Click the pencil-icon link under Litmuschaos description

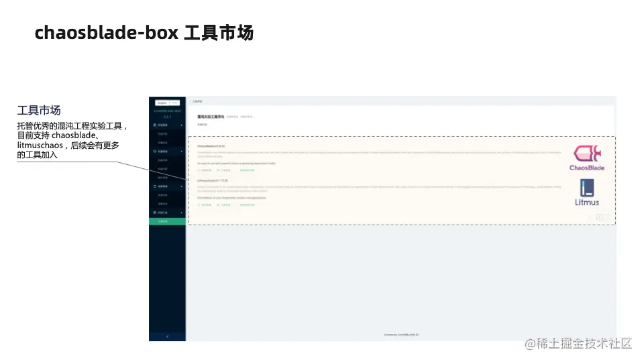(223, 205)
